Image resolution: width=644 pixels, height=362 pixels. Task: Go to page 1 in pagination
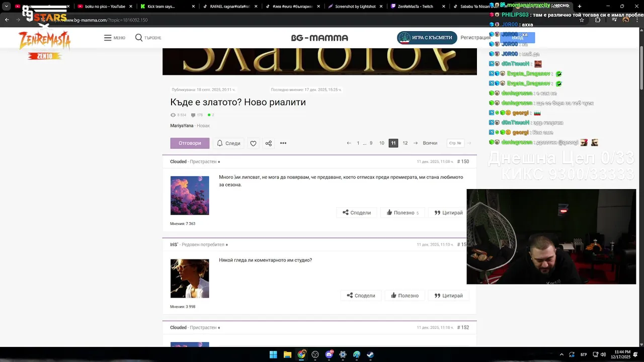358,143
